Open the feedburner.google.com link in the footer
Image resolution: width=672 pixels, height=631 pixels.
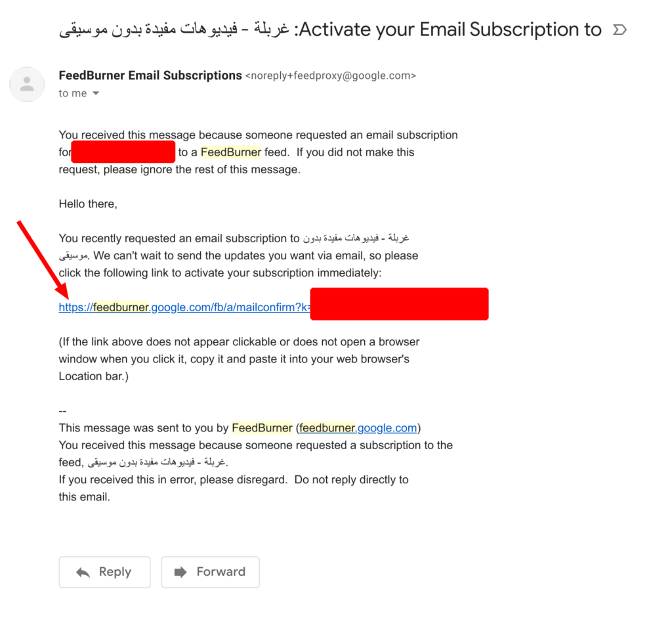(x=358, y=428)
